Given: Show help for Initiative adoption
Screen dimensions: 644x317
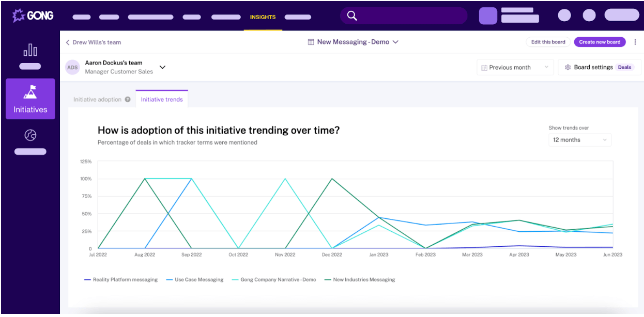Looking at the screenshot, I should coord(128,100).
